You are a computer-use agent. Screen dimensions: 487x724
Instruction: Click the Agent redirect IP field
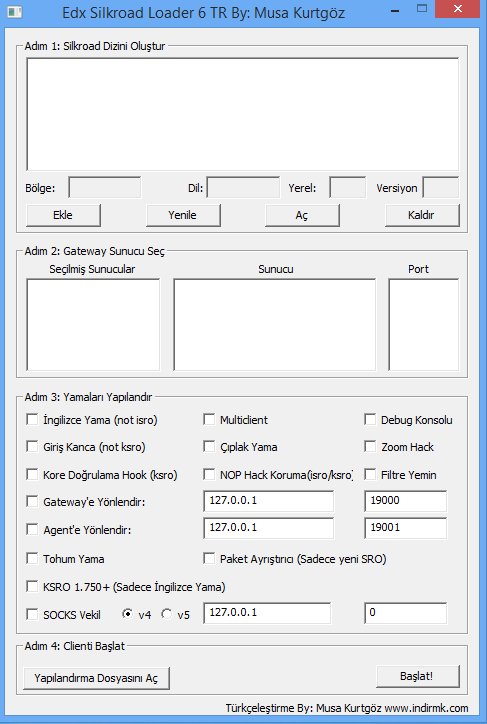[268, 528]
